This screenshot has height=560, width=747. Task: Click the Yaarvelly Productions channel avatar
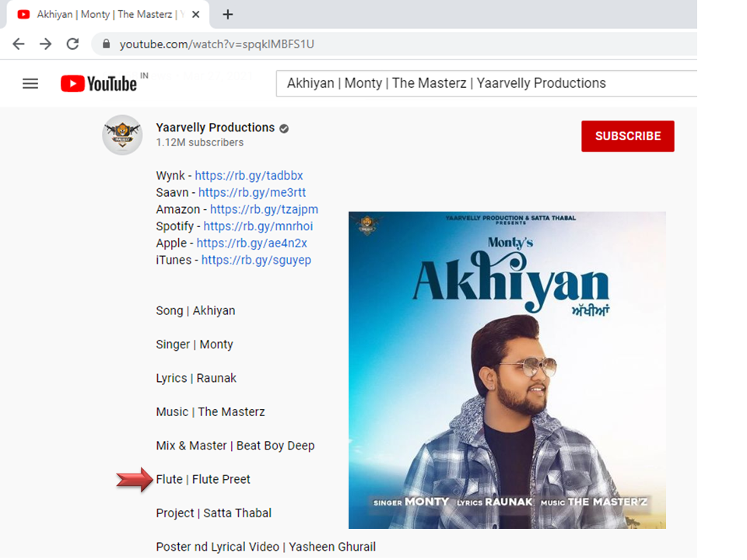coord(122,135)
